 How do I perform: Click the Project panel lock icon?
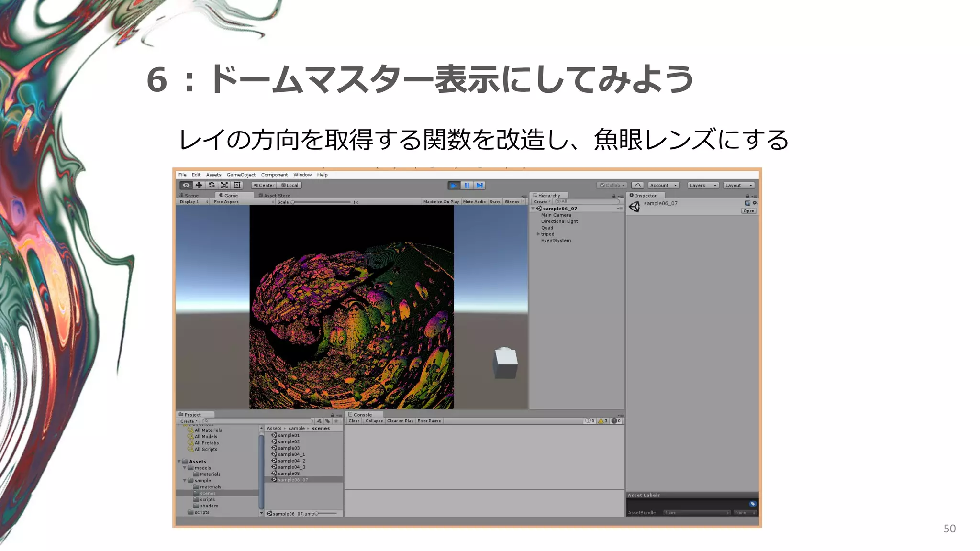click(x=333, y=415)
